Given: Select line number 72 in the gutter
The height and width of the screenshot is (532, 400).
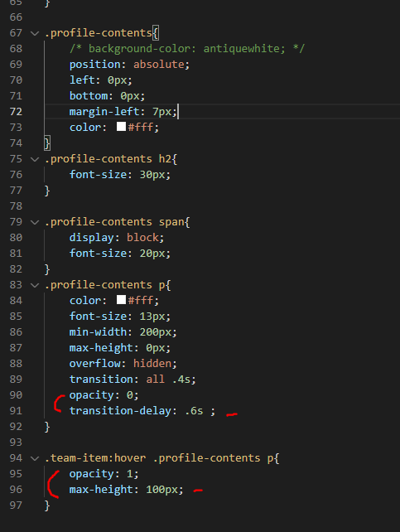Looking at the screenshot, I should coord(16,112).
